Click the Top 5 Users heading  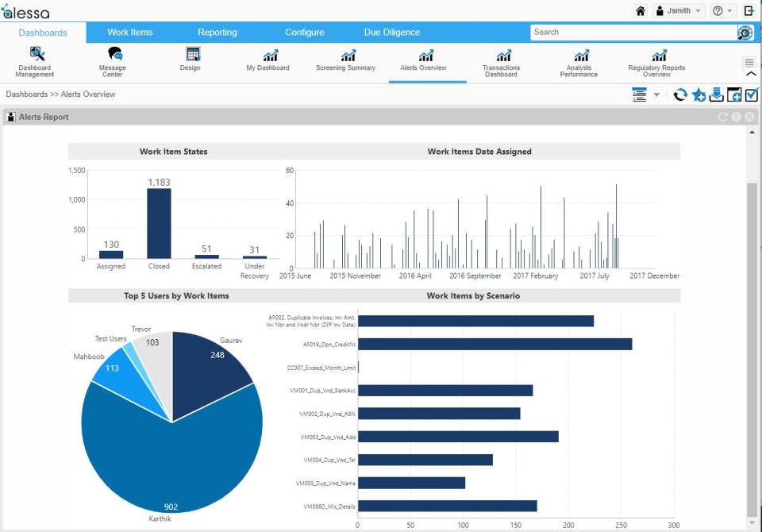(x=176, y=295)
